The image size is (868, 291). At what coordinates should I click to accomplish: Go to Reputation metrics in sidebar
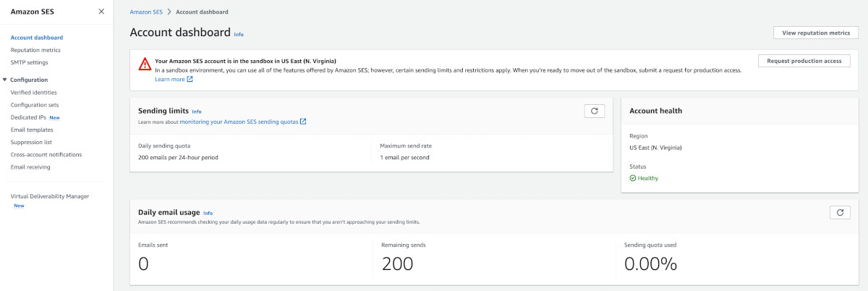35,50
